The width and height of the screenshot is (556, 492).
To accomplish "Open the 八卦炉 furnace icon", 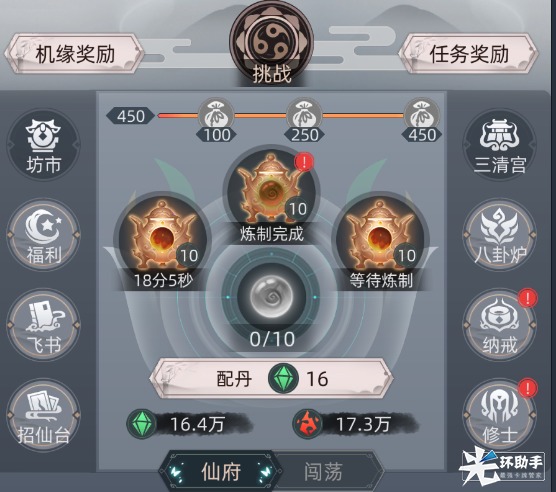I will click(500, 235).
